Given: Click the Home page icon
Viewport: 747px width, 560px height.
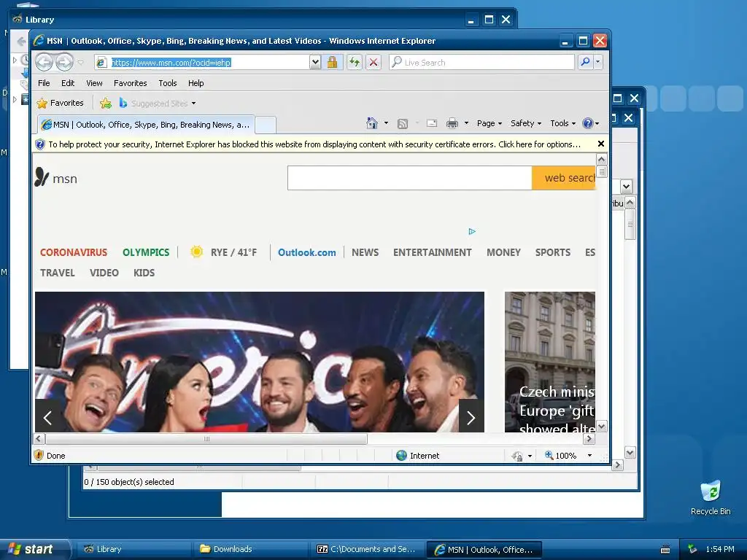Looking at the screenshot, I should coord(372,123).
